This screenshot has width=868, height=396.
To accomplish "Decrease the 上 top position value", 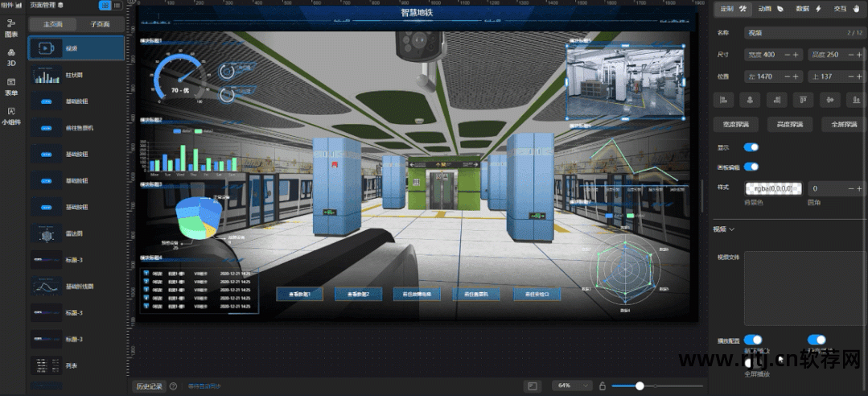I will click(850, 76).
